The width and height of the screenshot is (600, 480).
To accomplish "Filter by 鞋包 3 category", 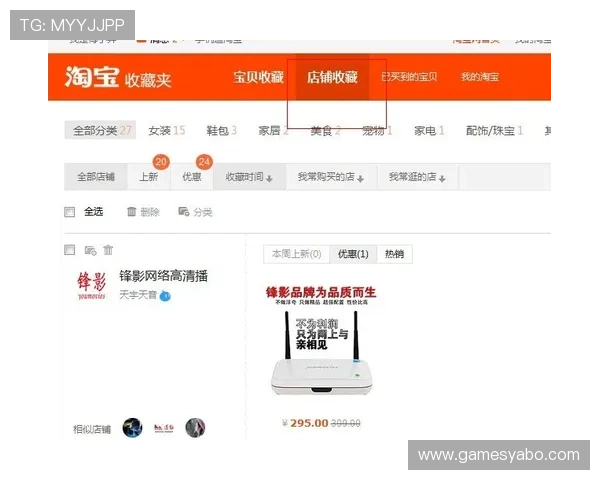I will pos(222,131).
